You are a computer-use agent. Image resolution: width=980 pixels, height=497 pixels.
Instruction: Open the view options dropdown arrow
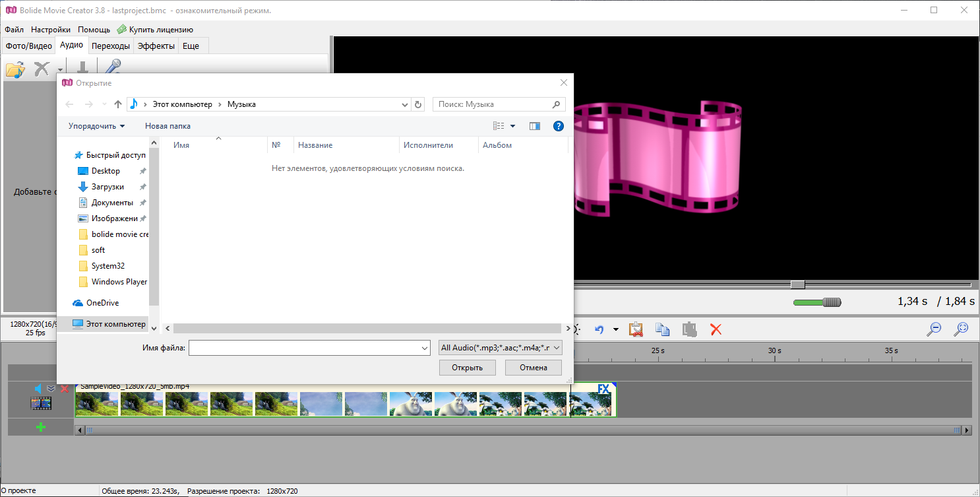tap(513, 126)
